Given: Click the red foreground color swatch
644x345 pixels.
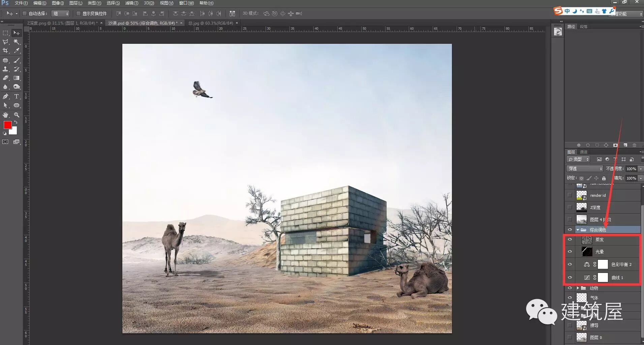Looking at the screenshot, I should (x=7, y=125).
